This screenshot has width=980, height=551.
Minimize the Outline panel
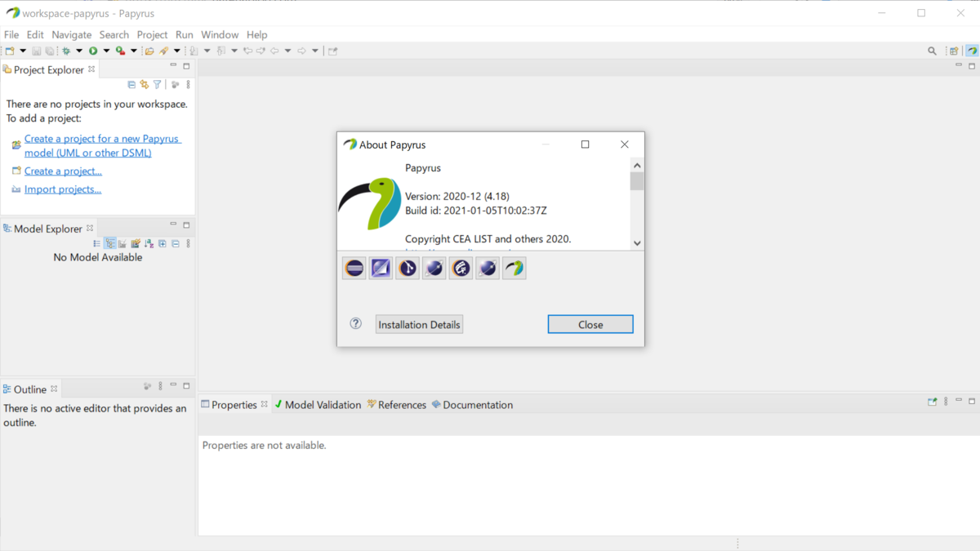pos(173,385)
